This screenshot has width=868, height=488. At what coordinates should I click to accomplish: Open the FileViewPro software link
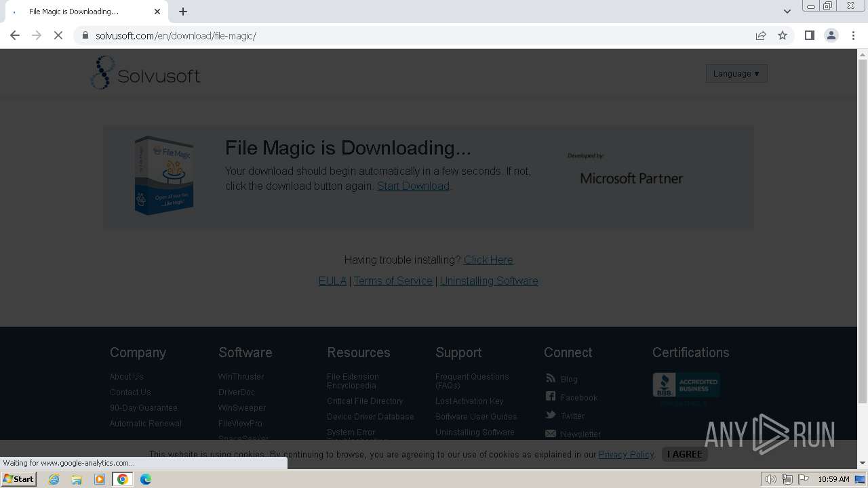(x=240, y=424)
